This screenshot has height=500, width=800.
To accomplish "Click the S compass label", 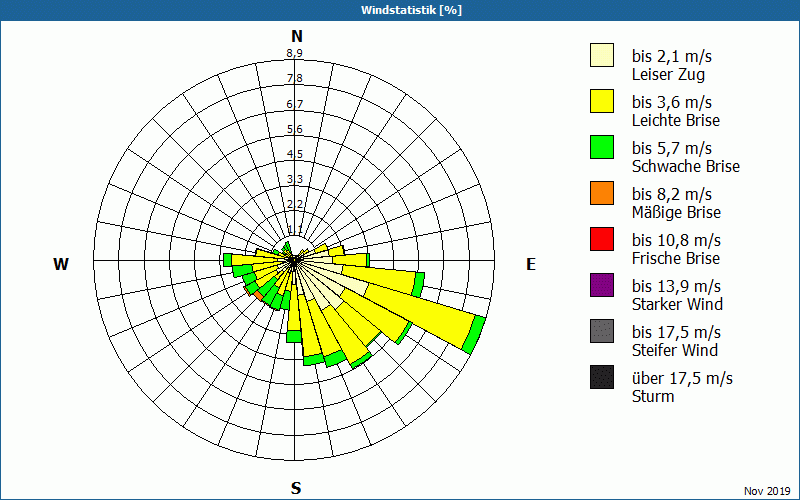I will click(296, 489).
